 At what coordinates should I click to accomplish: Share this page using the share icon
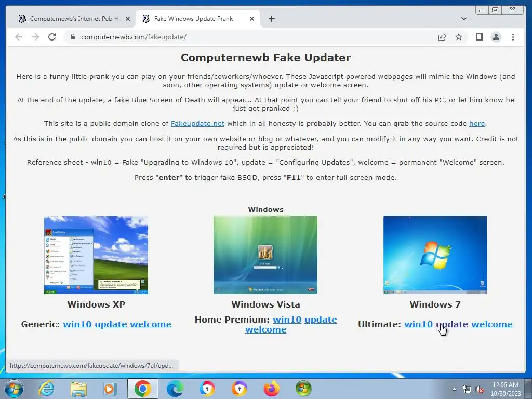[x=442, y=37]
